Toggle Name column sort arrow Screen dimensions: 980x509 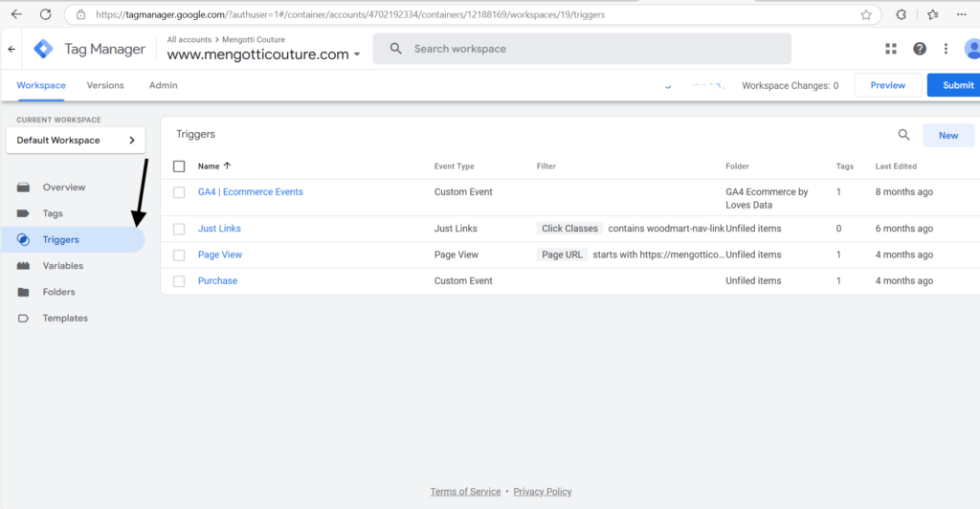[x=227, y=166]
